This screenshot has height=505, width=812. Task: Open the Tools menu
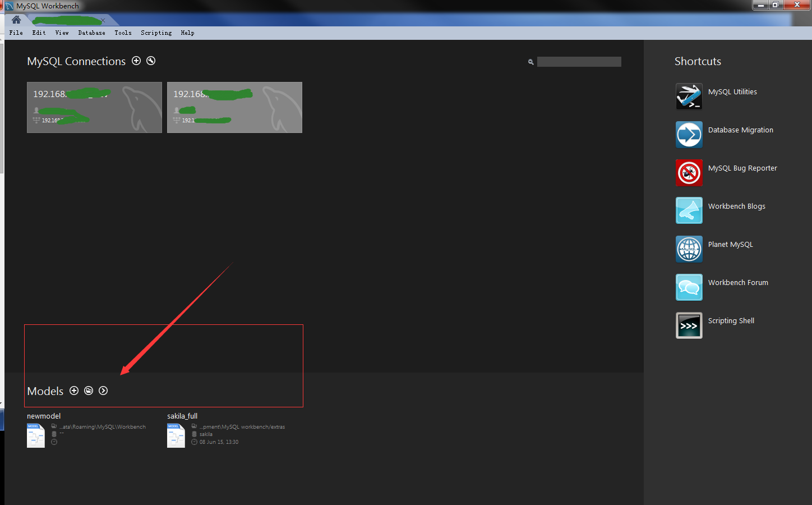[123, 33]
